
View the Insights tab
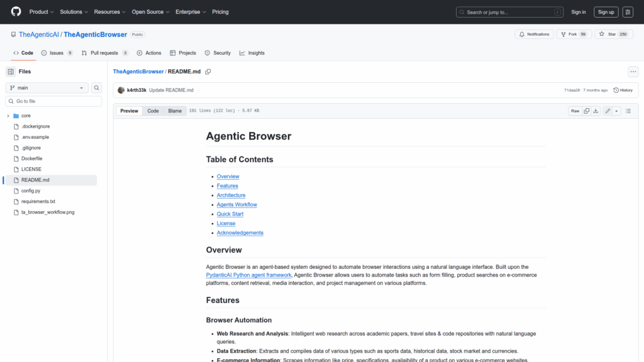click(x=252, y=53)
